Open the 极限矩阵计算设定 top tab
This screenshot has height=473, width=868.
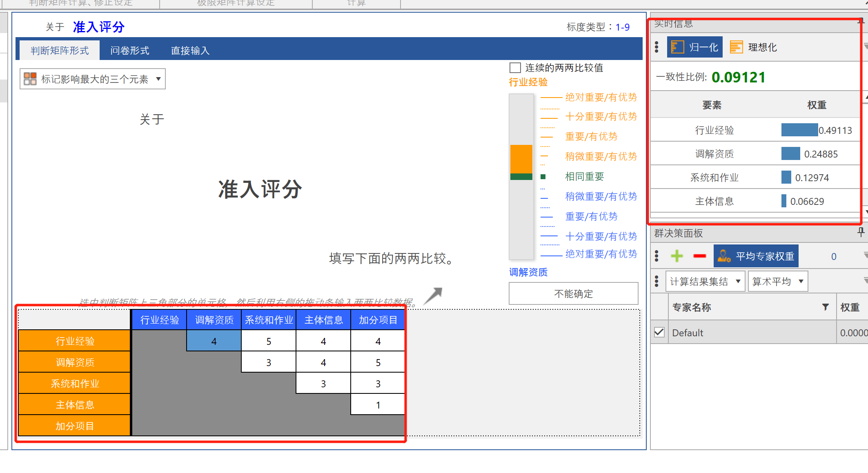(236, 3)
